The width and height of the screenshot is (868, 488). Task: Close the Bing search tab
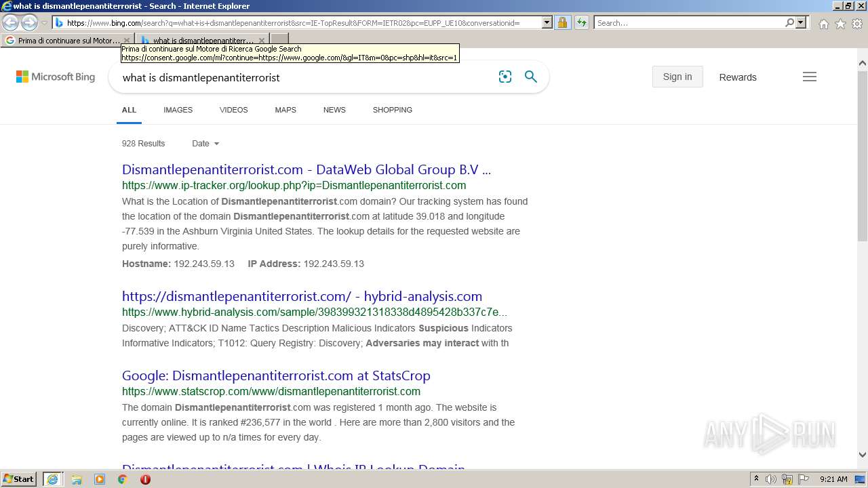pyautogui.click(x=262, y=41)
